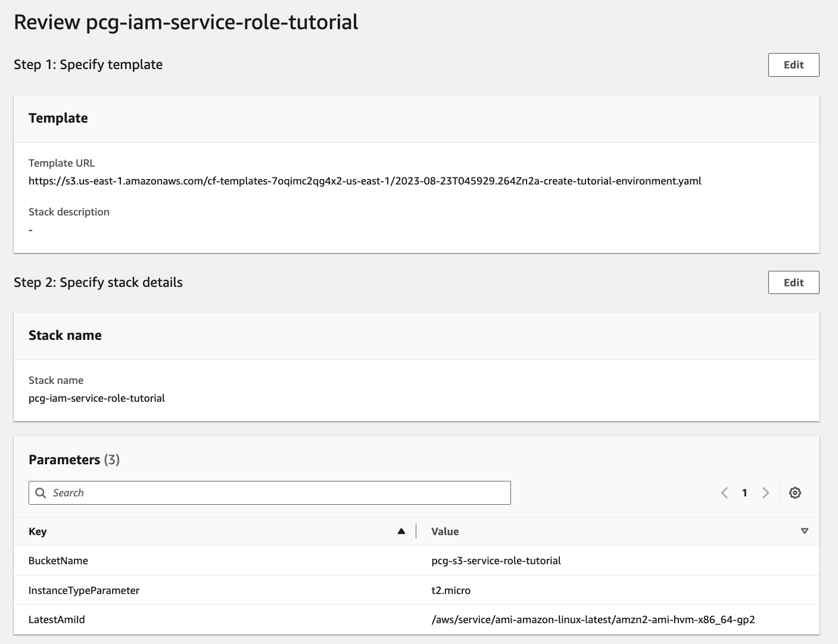Sort ascending by Key column arrow
This screenshot has height=644, width=838.
[x=401, y=531]
